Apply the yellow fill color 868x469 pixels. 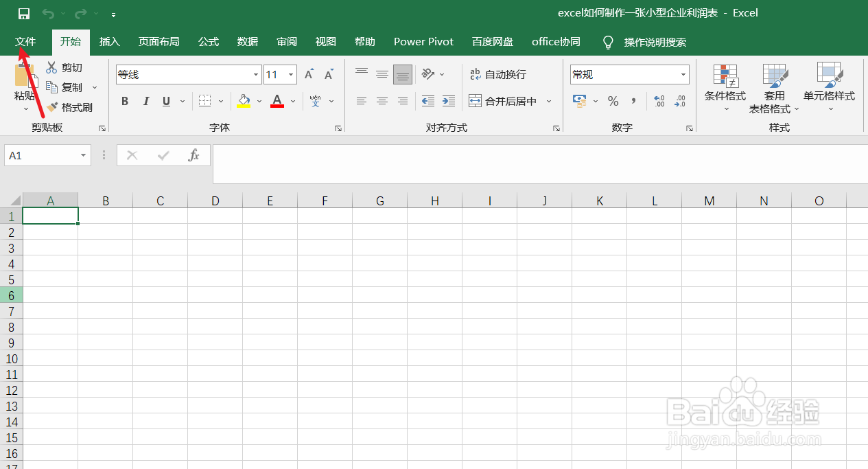pos(244,102)
